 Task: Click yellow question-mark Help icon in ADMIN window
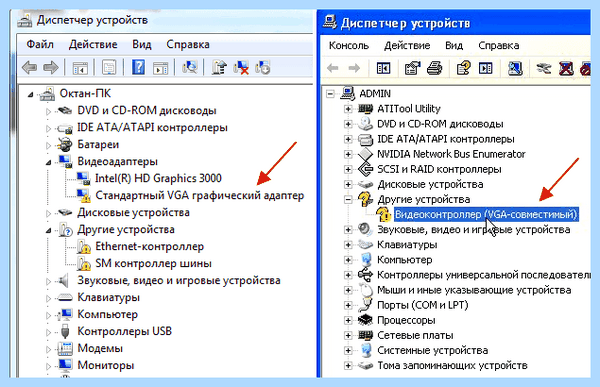463,68
